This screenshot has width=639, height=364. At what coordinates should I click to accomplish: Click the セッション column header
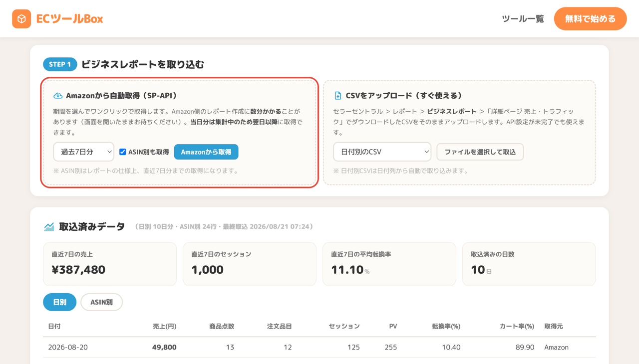(x=344, y=326)
